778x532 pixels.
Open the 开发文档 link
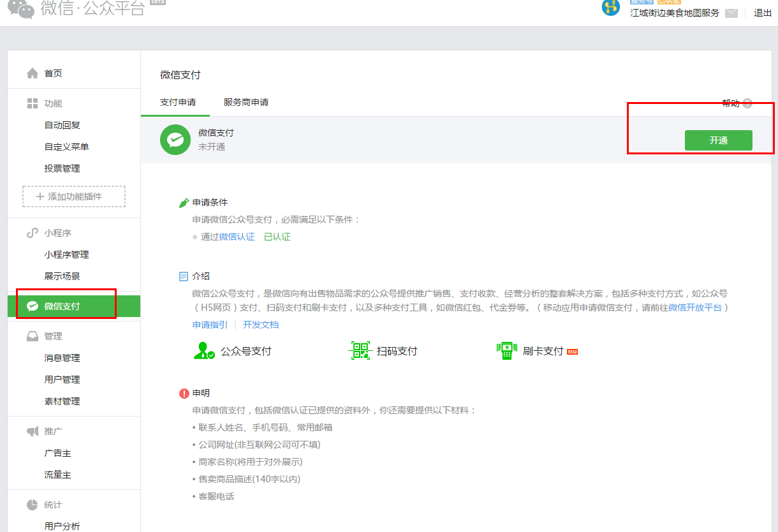tap(261, 325)
